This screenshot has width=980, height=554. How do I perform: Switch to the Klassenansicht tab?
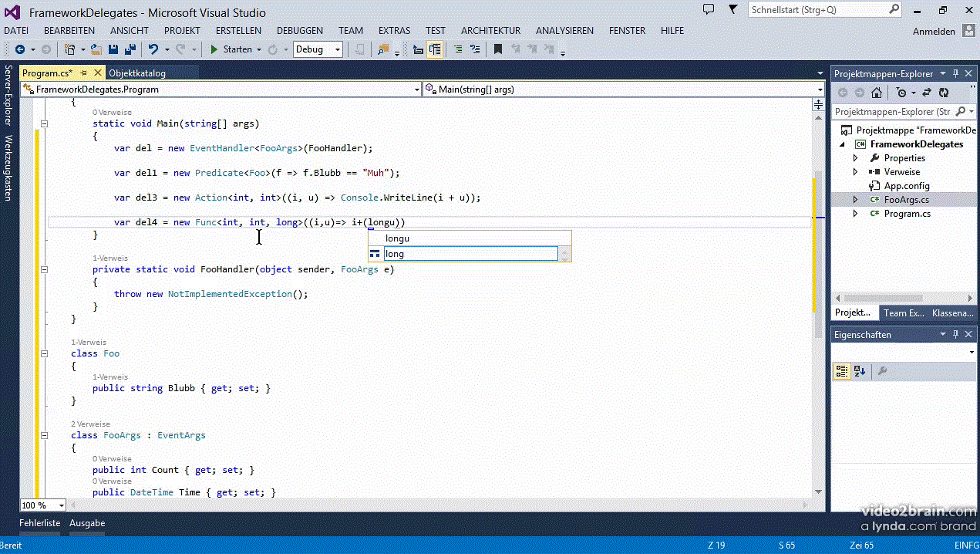[952, 312]
